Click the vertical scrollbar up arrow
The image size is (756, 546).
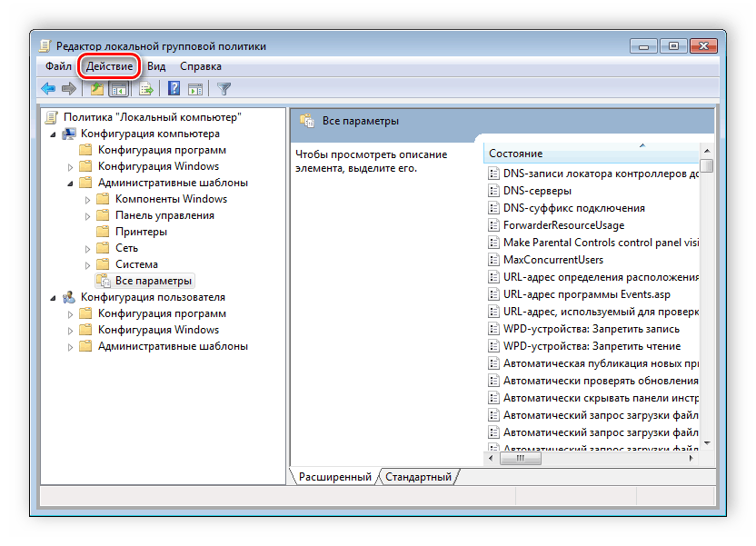707,151
